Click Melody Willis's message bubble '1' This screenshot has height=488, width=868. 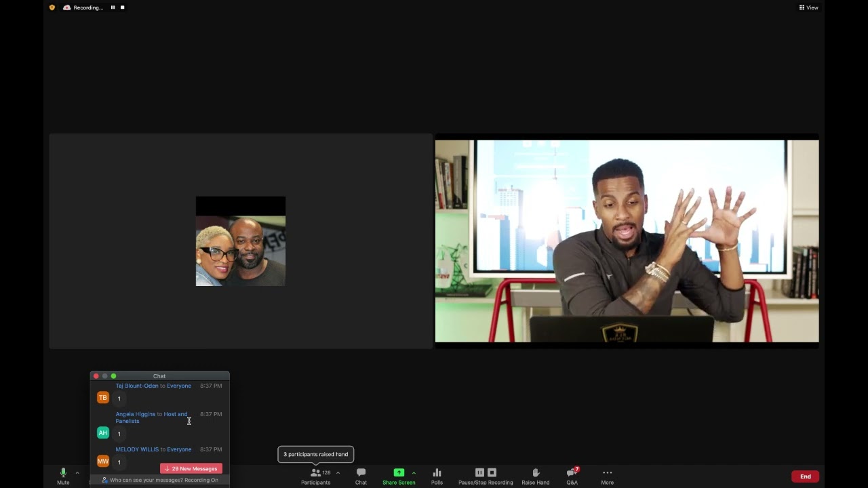[x=119, y=462]
